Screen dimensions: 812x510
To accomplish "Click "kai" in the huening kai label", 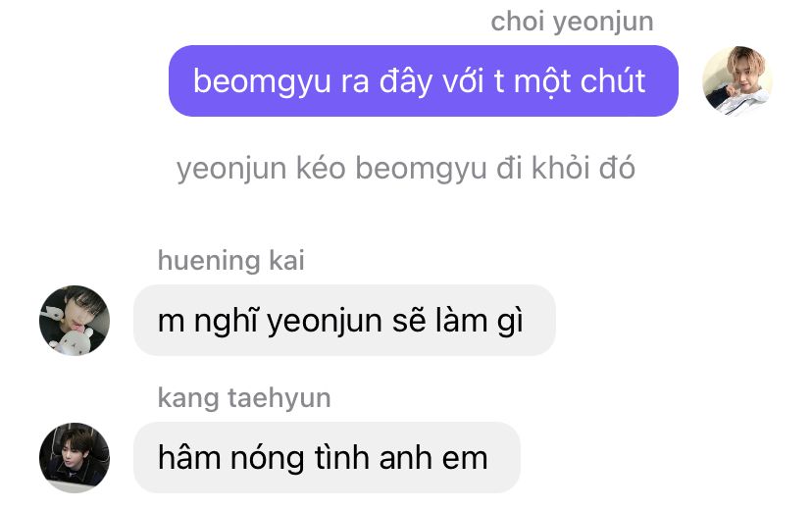I will coord(286,260).
